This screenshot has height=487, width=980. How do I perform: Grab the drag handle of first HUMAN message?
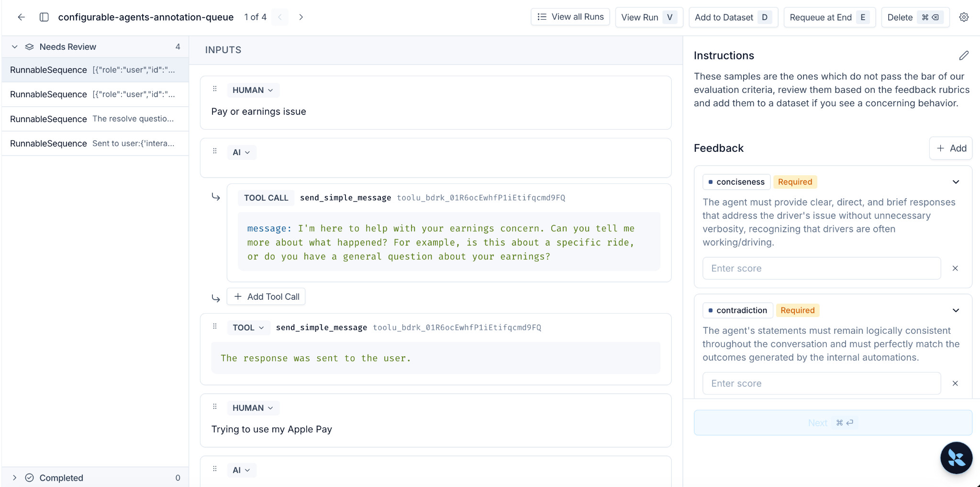pyautogui.click(x=215, y=89)
